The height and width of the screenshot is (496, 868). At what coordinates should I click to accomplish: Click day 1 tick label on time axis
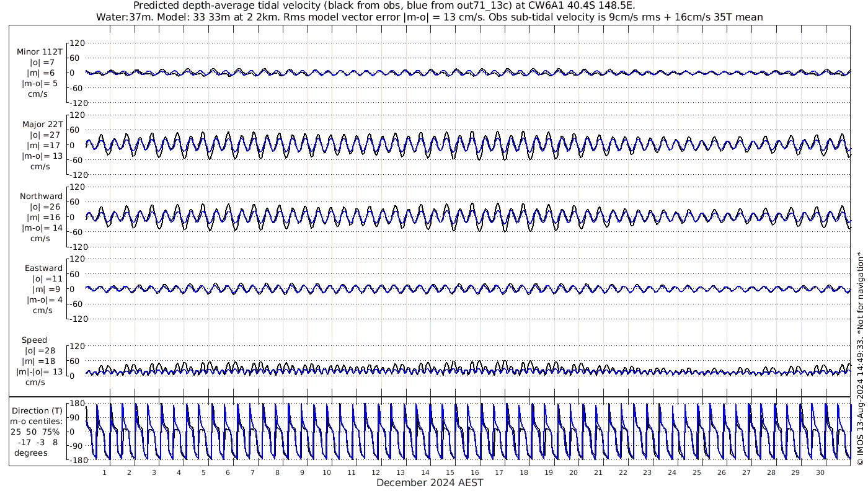[x=105, y=472]
